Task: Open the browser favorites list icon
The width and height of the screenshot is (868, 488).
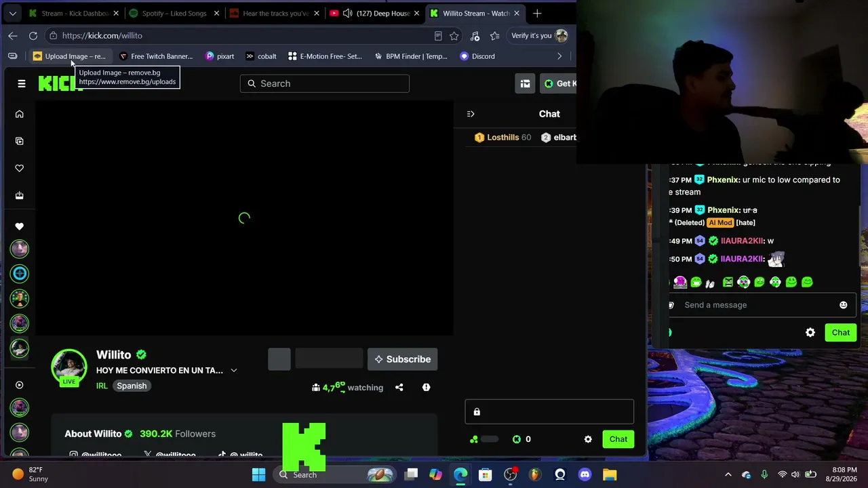Action: pyautogui.click(x=495, y=35)
